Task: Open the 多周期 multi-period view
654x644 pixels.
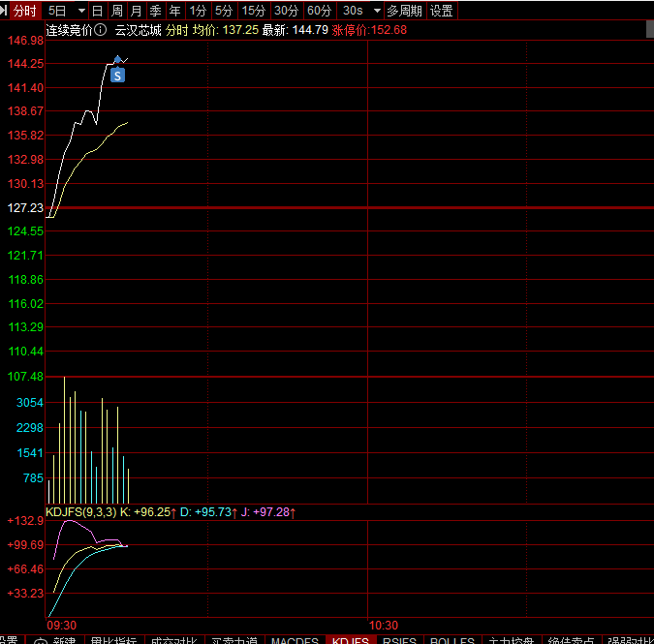Action: (404, 11)
